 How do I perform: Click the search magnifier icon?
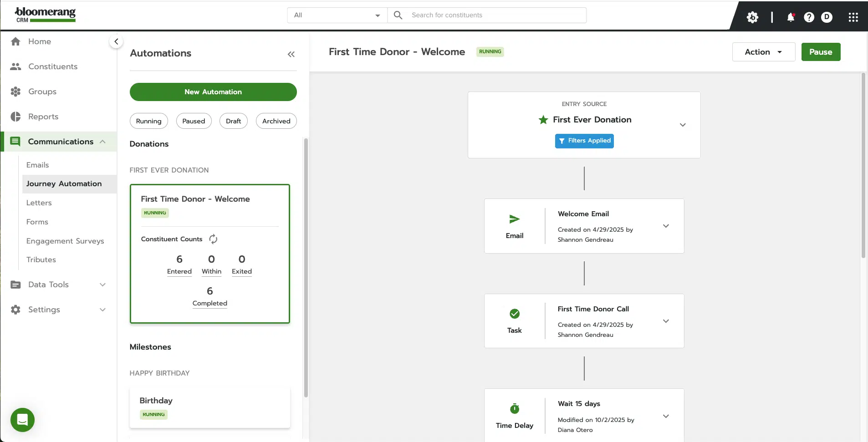398,15
